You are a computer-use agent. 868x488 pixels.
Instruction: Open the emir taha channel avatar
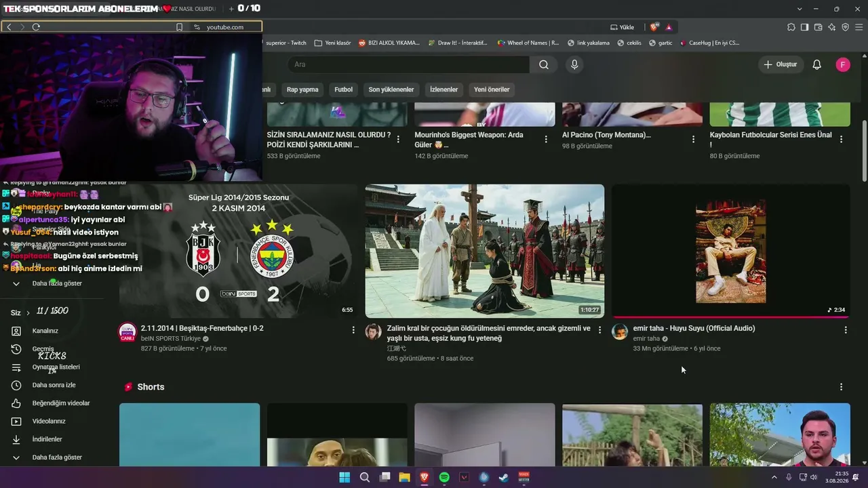pos(620,331)
